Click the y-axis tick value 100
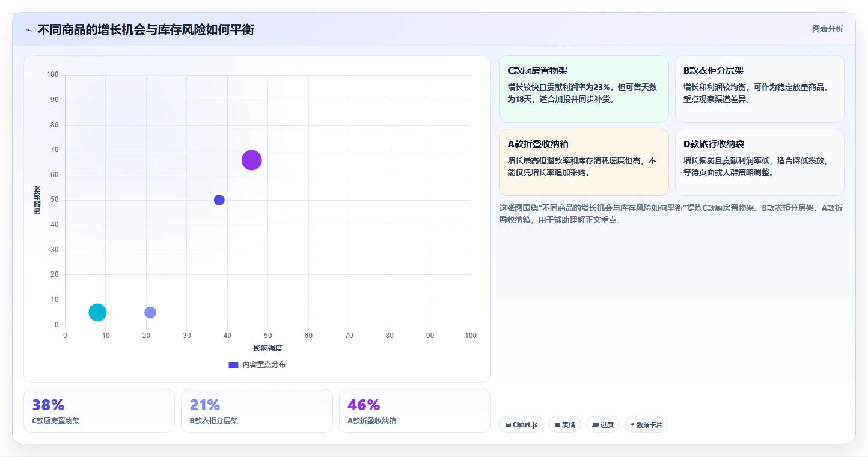Image resolution: width=868 pixels, height=457 pixels. 53,75
